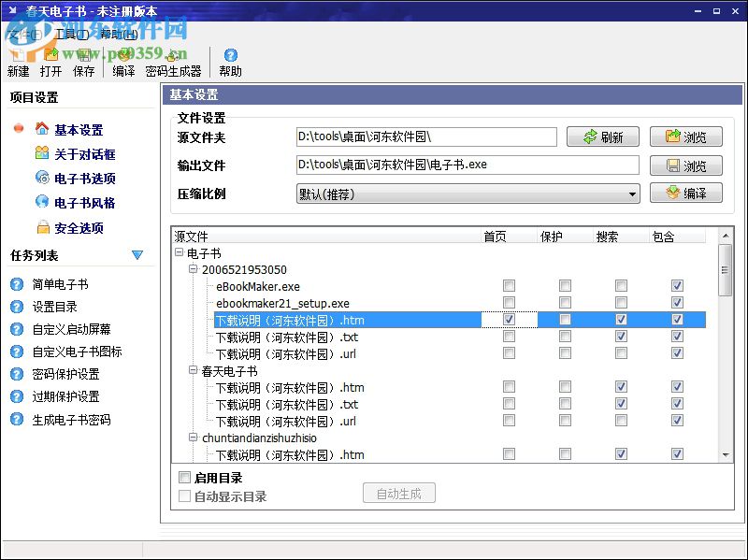Click the 帮助 toolbar icon
748x560 pixels.
click(x=230, y=54)
